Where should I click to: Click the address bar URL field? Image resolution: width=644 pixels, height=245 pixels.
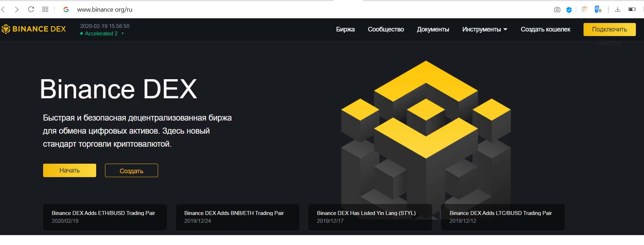click(105, 10)
